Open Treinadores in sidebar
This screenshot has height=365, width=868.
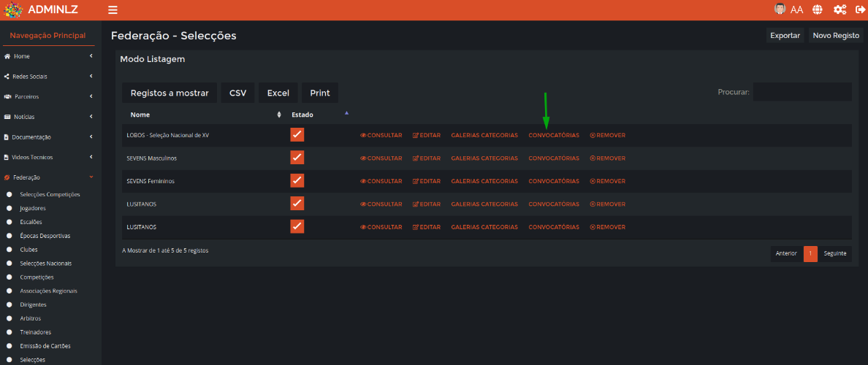[x=35, y=332]
